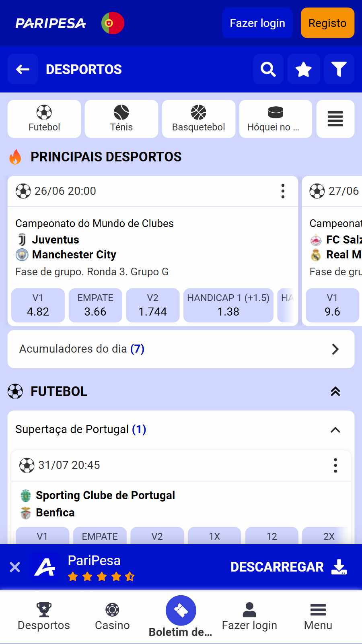Go back using the left arrow
Image resolution: width=362 pixels, height=644 pixels.
pos(23,69)
